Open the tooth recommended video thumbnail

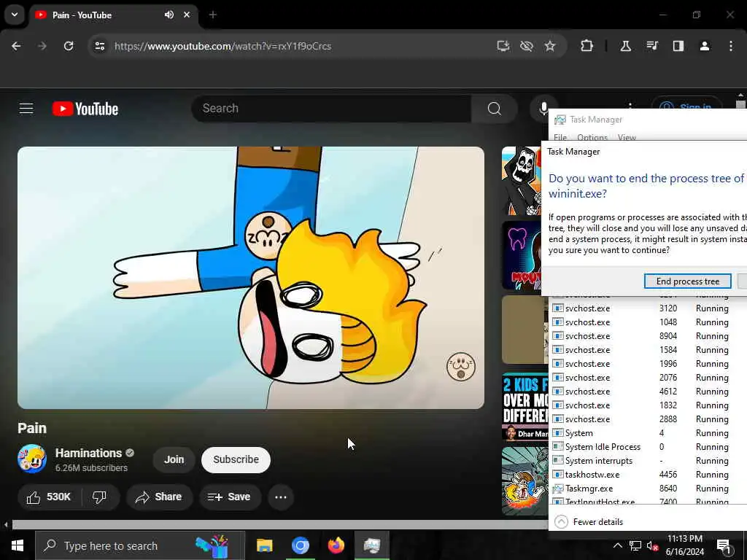[x=522, y=255]
